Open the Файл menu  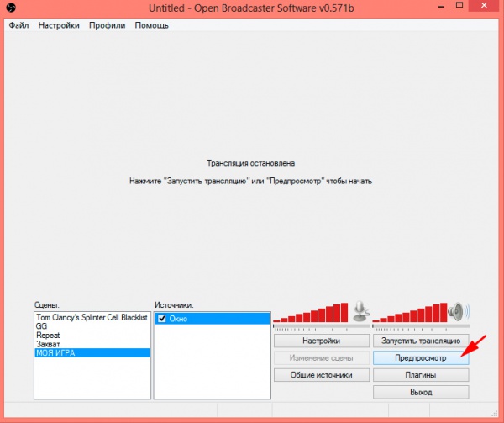click(19, 25)
